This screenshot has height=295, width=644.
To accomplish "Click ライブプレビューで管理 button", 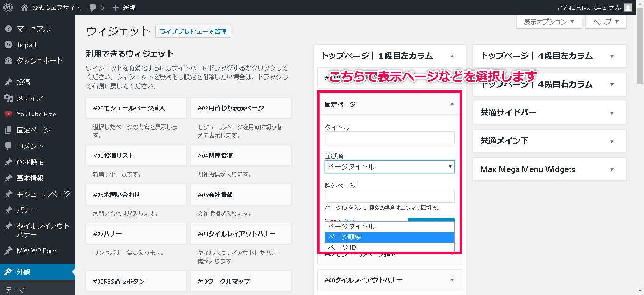I will pyautogui.click(x=193, y=32).
